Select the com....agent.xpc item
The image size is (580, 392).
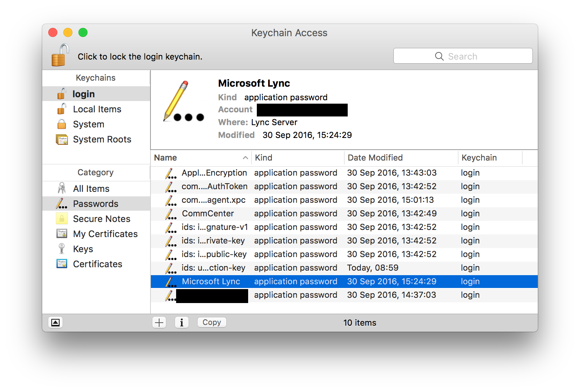pyautogui.click(x=344, y=200)
